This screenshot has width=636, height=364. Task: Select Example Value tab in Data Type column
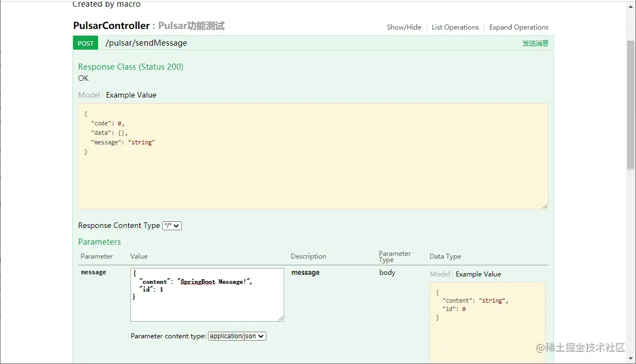pos(478,274)
